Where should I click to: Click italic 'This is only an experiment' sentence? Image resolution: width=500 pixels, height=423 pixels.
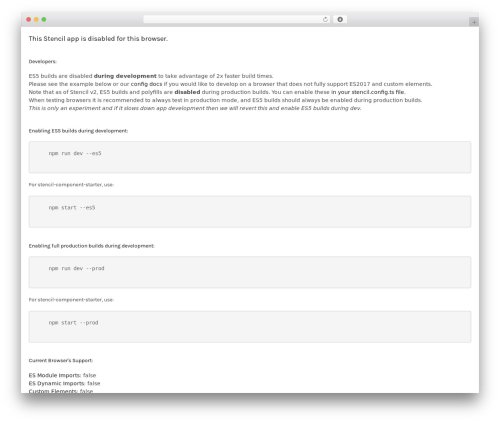(x=195, y=108)
